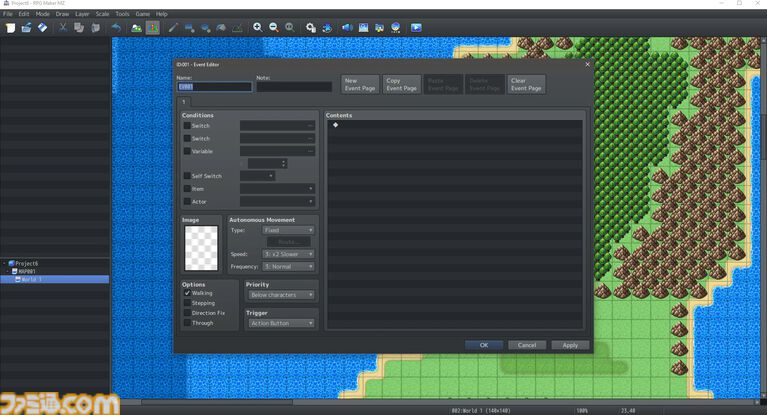Collapse the Project6 tree node
The image size is (767, 415).
tap(4, 263)
